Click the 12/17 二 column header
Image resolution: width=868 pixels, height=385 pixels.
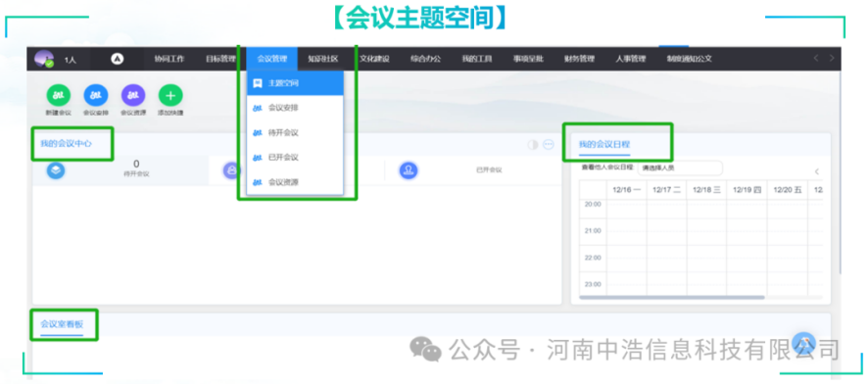tap(666, 190)
